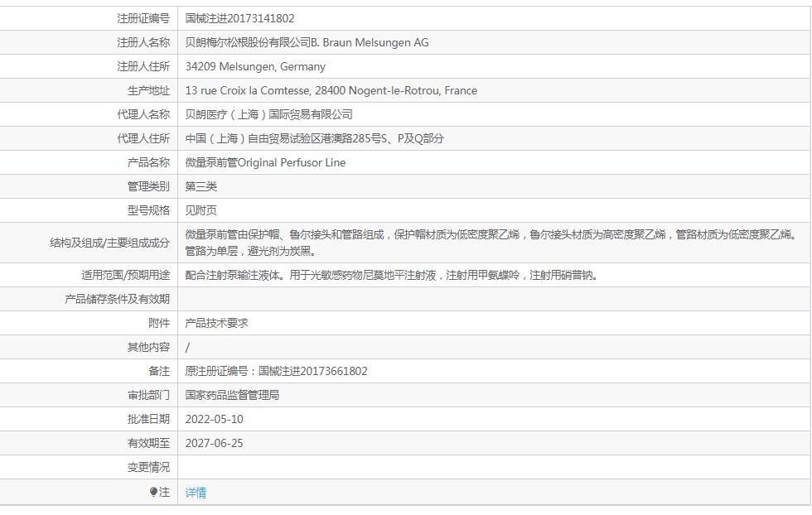Click the 批准日期 label
Screen dimensions: 812x515
[x=148, y=419]
